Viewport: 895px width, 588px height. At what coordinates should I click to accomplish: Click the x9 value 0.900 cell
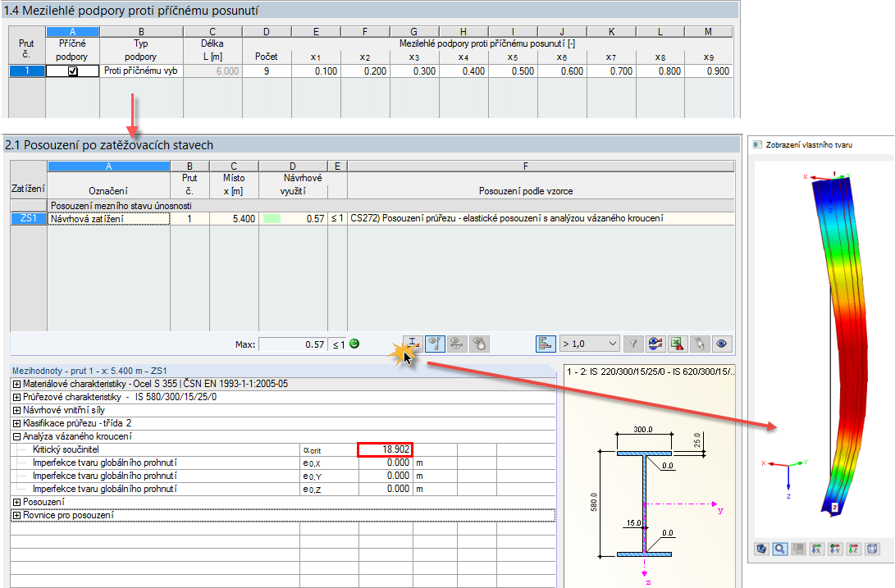coord(708,71)
